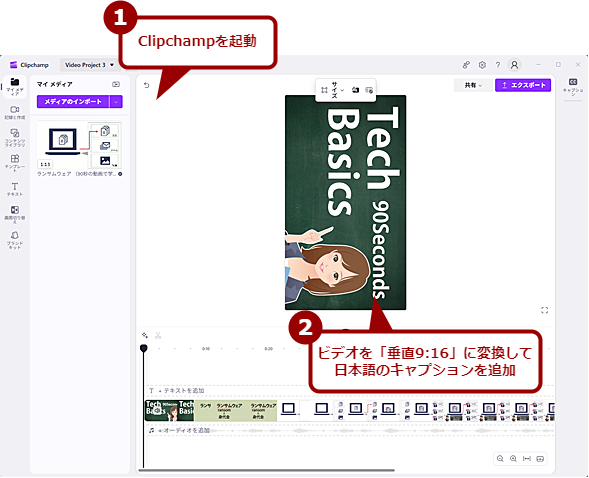Click the crop icon in preview toolbar
This screenshot has width=589, height=478.
(325, 90)
